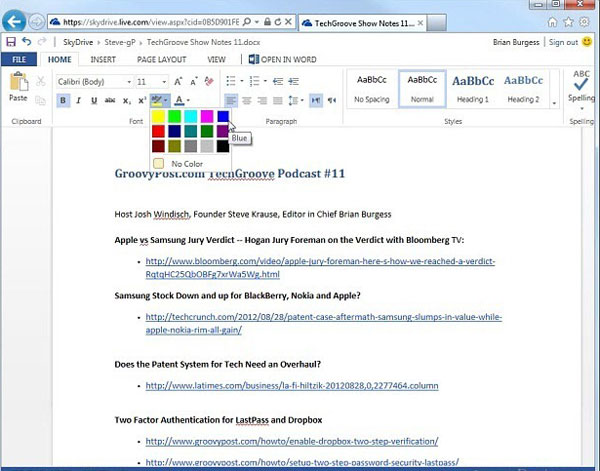
Task: Click the bullet list icon
Action: (x=231, y=81)
